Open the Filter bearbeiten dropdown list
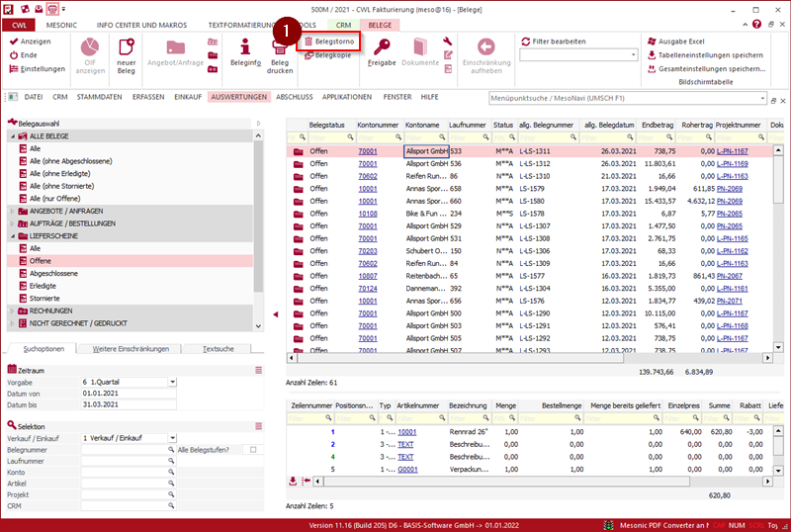791x532 pixels. [633, 55]
